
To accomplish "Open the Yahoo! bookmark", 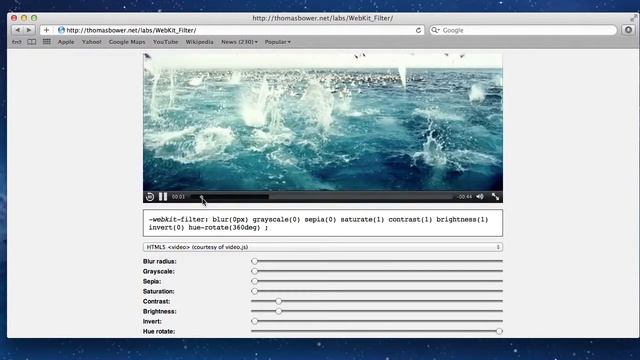I will pos(91,42).
